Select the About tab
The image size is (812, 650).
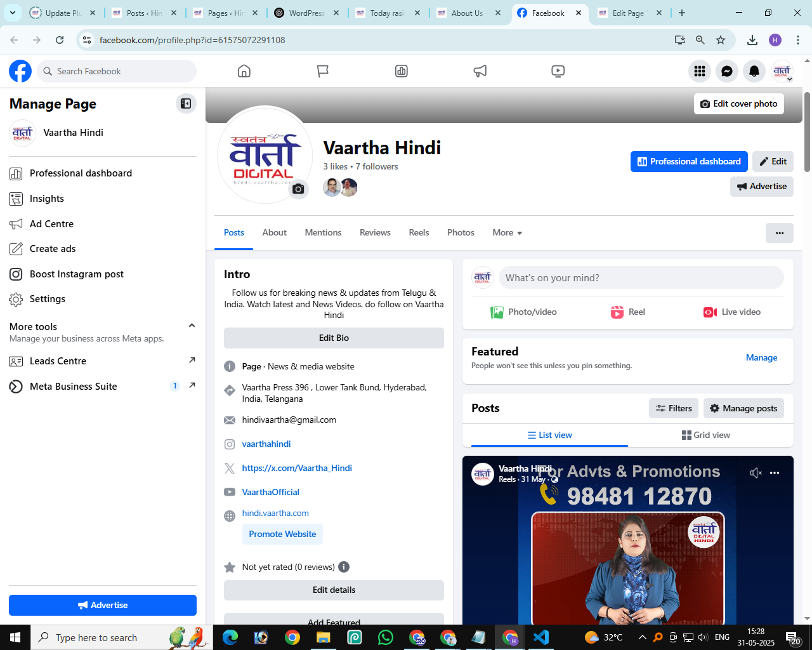[275, 233]
